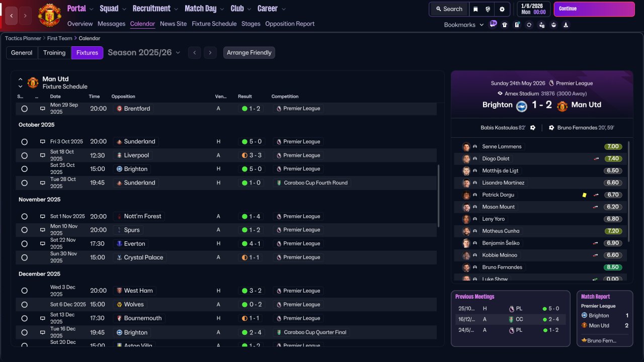The width and height of the screenshot is (644, 362).
Task: Select the radio circle for the Brentford fixture
Action: click(24, 109)
